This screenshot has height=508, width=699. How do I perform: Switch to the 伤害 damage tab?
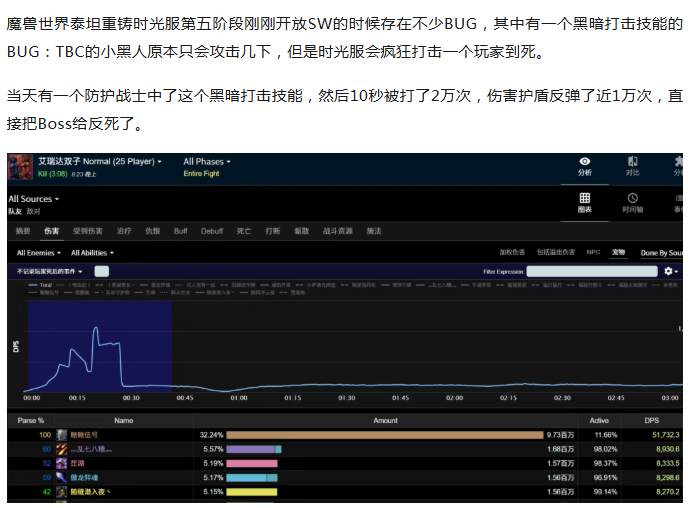(x=51, y=231)
